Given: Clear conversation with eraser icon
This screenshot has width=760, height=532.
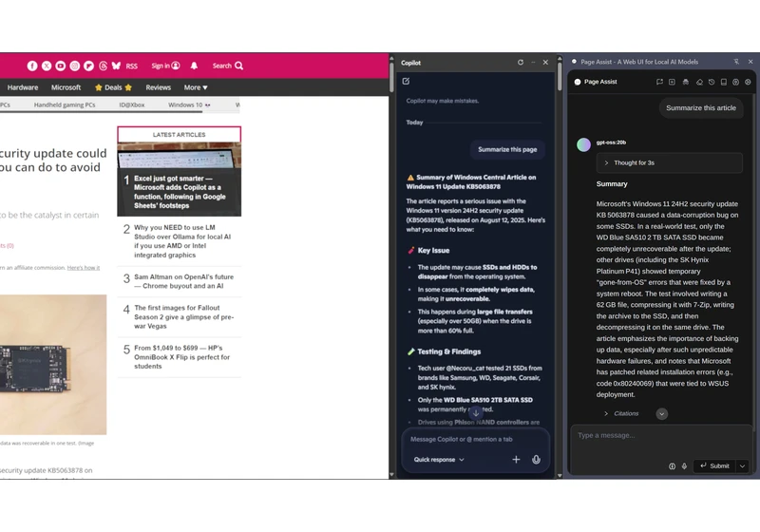Looking at the screenshot, I should (699, 82).
